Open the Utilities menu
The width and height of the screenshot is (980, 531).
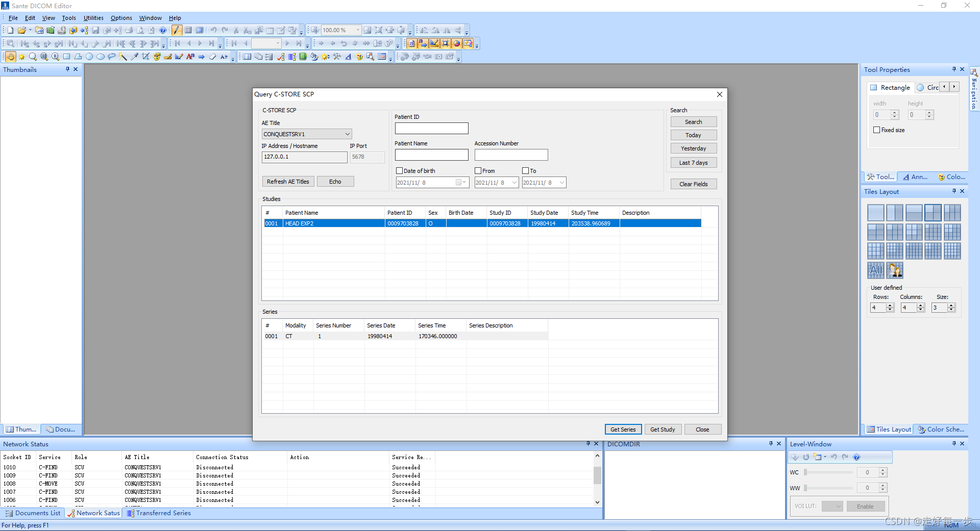(93, 18)
